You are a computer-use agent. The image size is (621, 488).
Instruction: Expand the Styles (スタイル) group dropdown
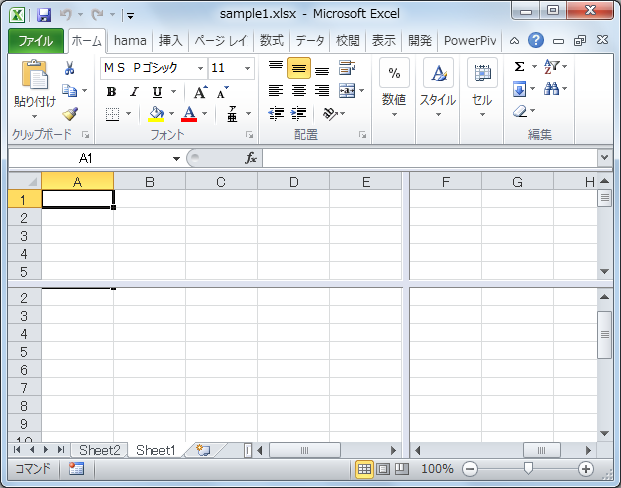(438, 114)
